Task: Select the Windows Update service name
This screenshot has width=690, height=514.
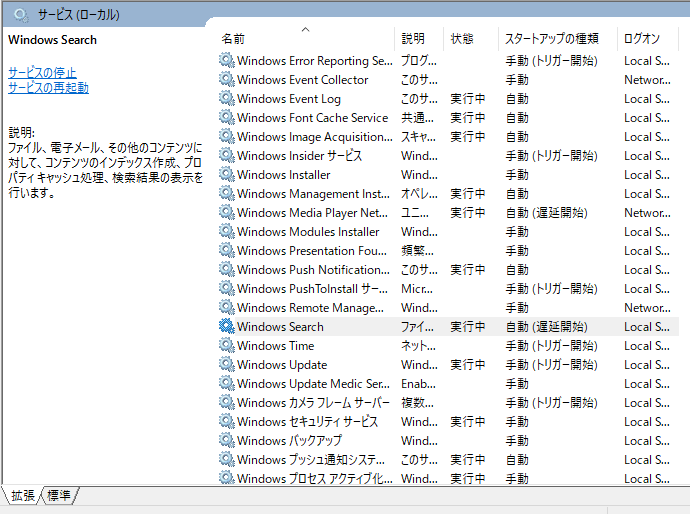Action: click(x=282, y=365)
